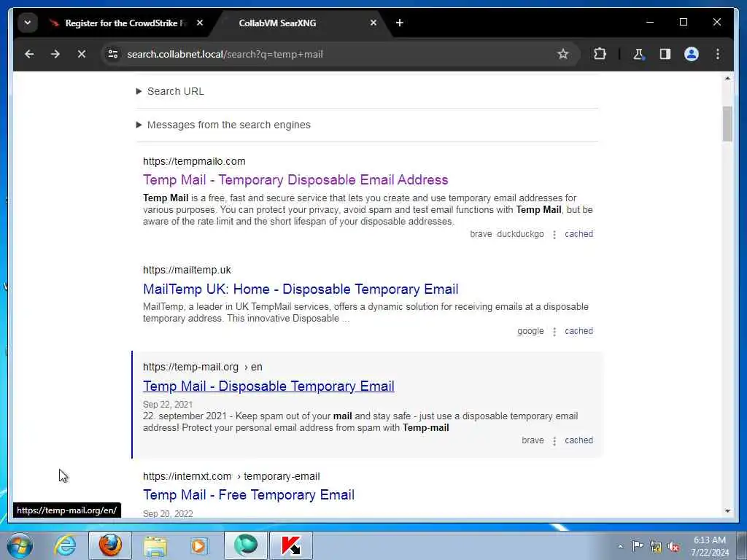
Task: Open Action Center flag icon
Action: pyautogui.click(x=638, y=546)
